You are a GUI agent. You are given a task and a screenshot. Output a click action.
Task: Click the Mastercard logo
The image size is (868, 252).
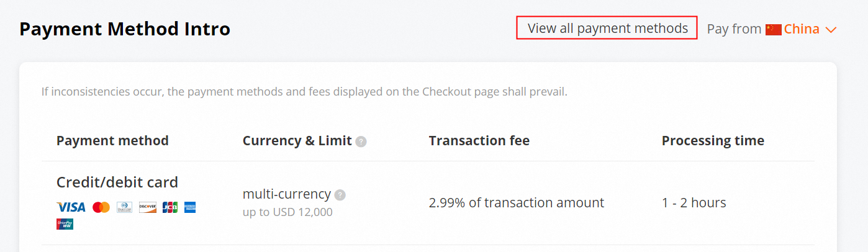click(101, 207)
